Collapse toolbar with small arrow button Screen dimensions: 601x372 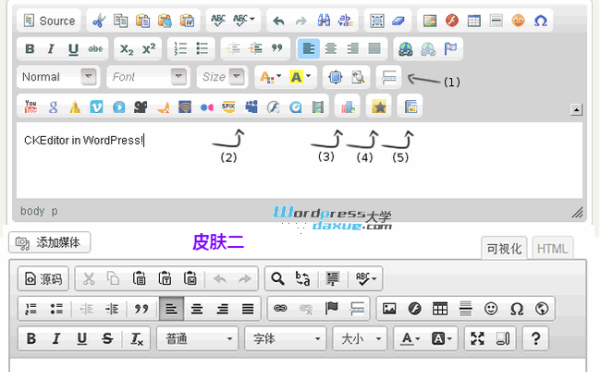tap(576, 110)
